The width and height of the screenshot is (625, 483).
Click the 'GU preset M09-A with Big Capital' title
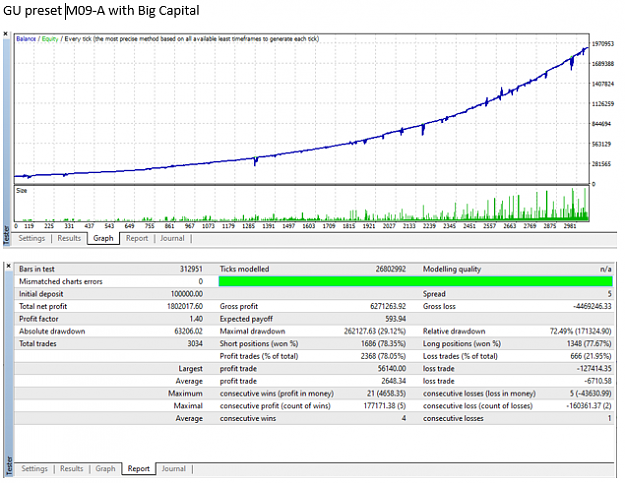click(x=101, y=10)
